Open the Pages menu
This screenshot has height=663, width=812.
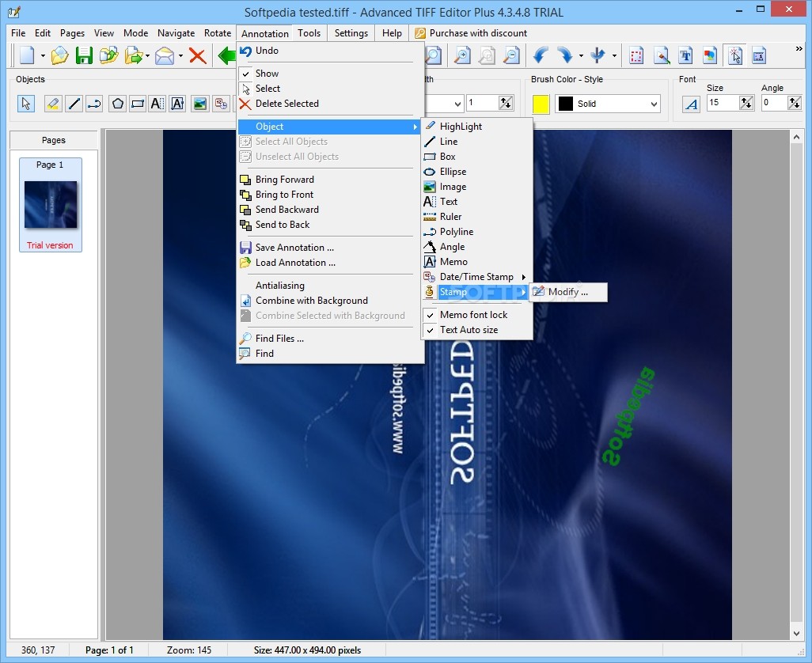[72, 33]
